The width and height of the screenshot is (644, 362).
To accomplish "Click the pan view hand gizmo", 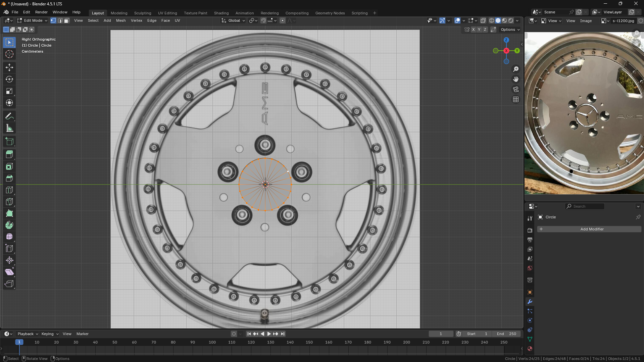I will tap(516, 79).
